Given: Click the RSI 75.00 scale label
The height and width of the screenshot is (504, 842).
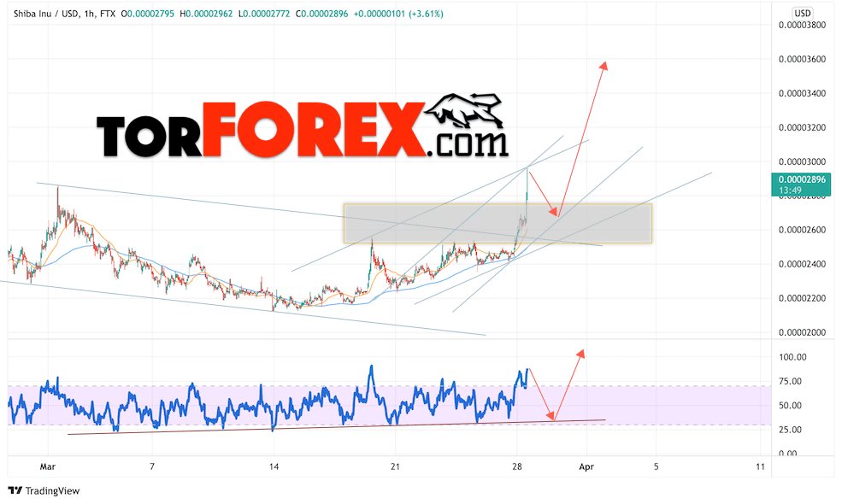Looking at the screenshot, I should [791, 381].
